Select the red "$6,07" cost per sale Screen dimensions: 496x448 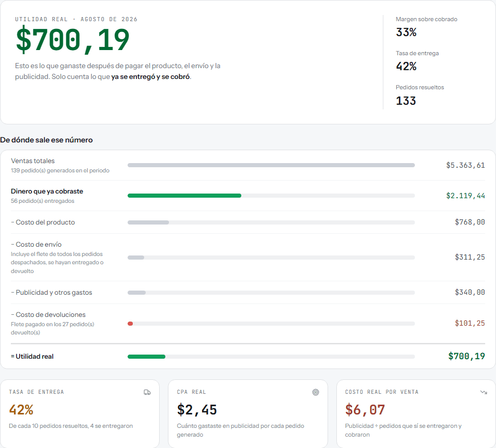pyautogui.click(x=365, y=410)
